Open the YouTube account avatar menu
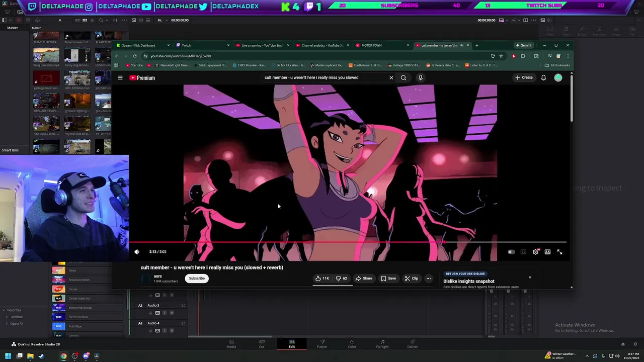The width and height of the screenshot is (644, 362). (x=558, y=78)
